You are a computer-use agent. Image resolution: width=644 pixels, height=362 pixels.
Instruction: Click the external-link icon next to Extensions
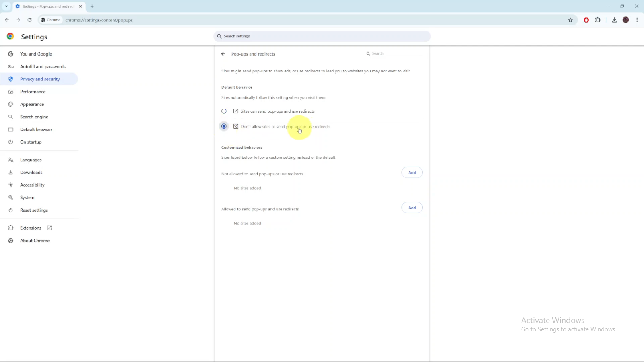(50, 228)
